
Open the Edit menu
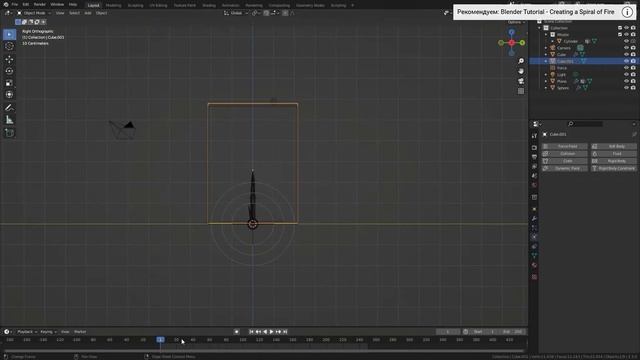pos(26,4)
